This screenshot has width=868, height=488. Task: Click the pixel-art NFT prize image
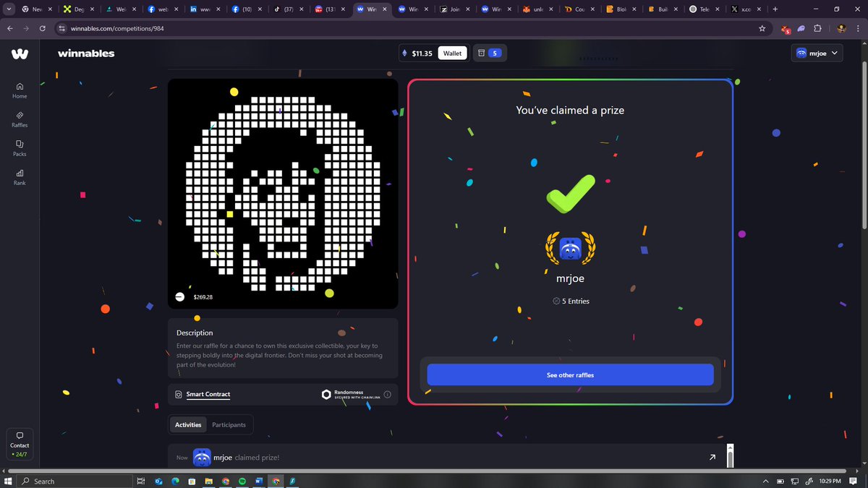click(283, 194)
